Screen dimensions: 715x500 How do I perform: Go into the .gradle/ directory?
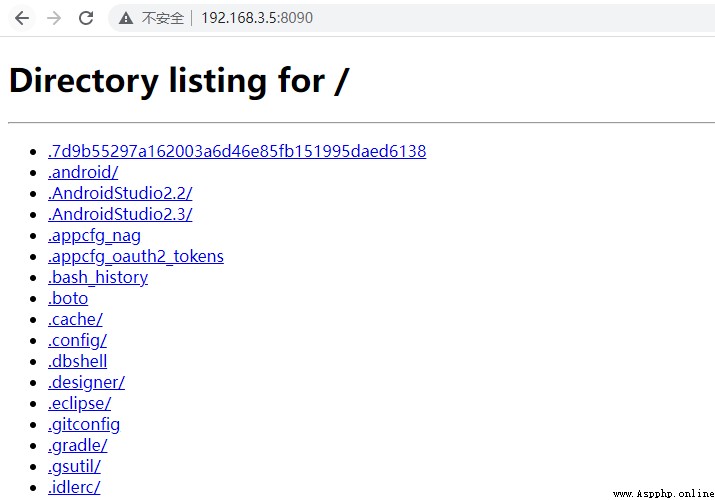click(78, 445)
